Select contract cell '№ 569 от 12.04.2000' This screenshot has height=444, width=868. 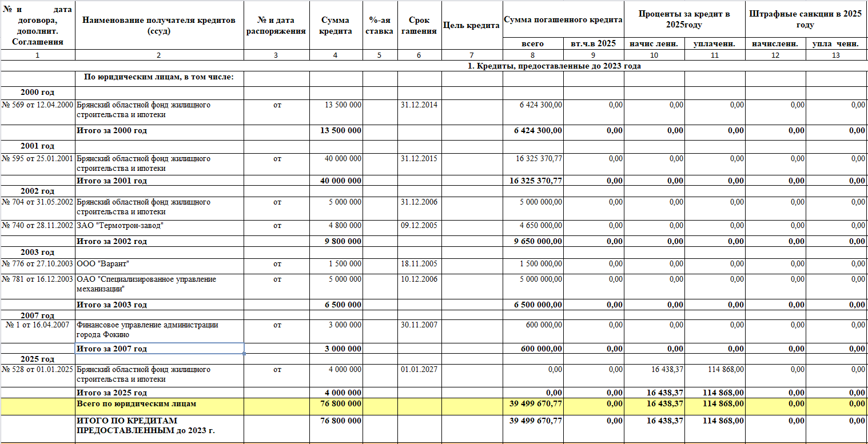pos(38,105)
